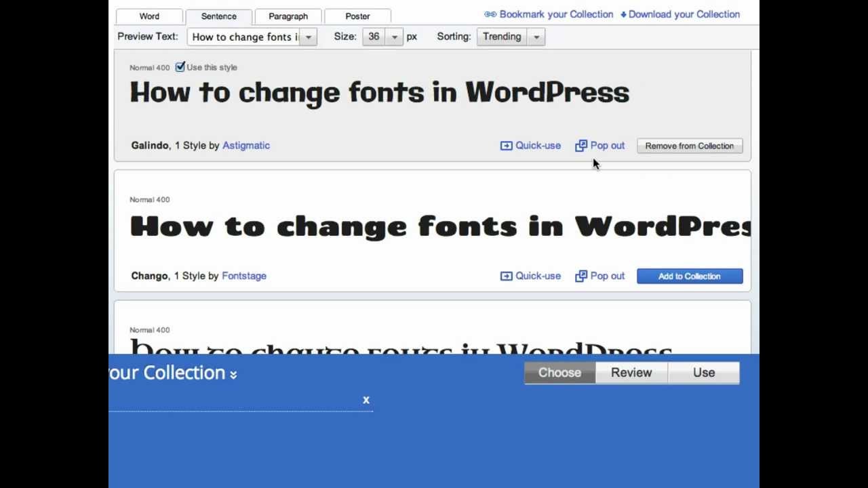Open the Paragraph preview tab

tap(288, 16)
